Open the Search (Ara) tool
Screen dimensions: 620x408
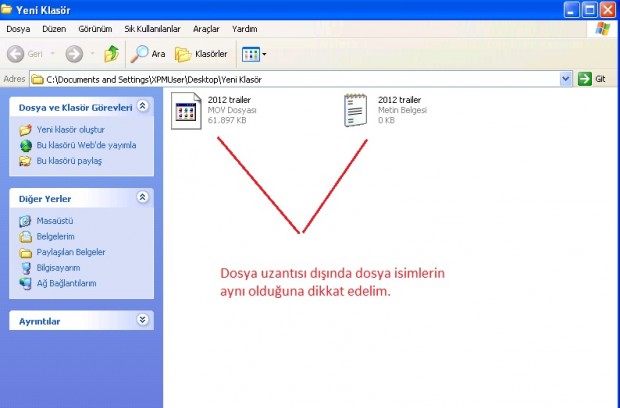pos(148,53)
